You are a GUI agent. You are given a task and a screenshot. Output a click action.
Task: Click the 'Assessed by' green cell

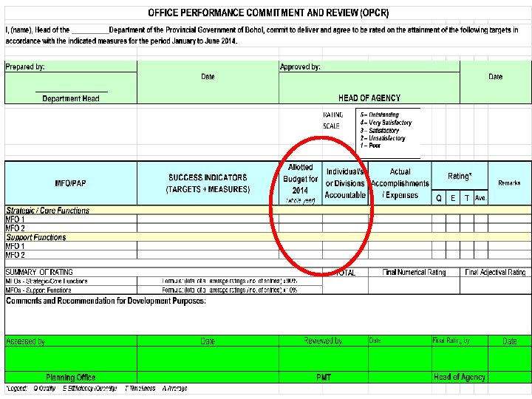pyautogui.click(x=71, y=341)
